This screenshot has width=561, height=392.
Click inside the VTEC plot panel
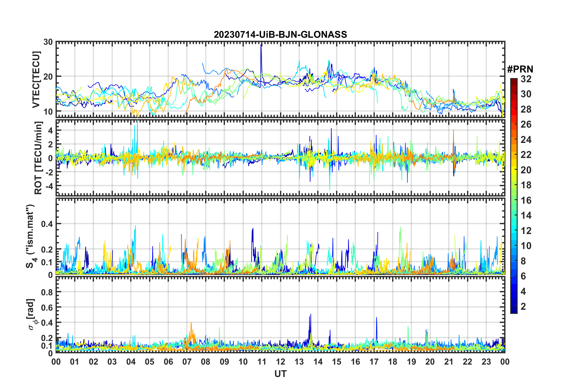click(x=280, y=79)
